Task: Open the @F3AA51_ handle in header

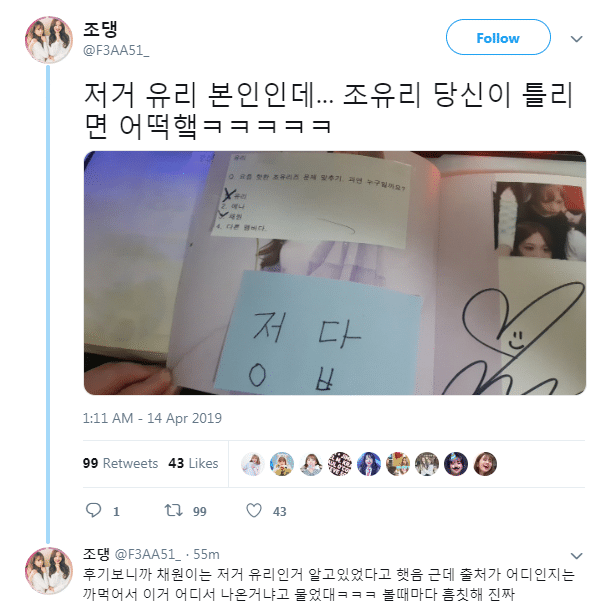Action: tap(116, 50)
